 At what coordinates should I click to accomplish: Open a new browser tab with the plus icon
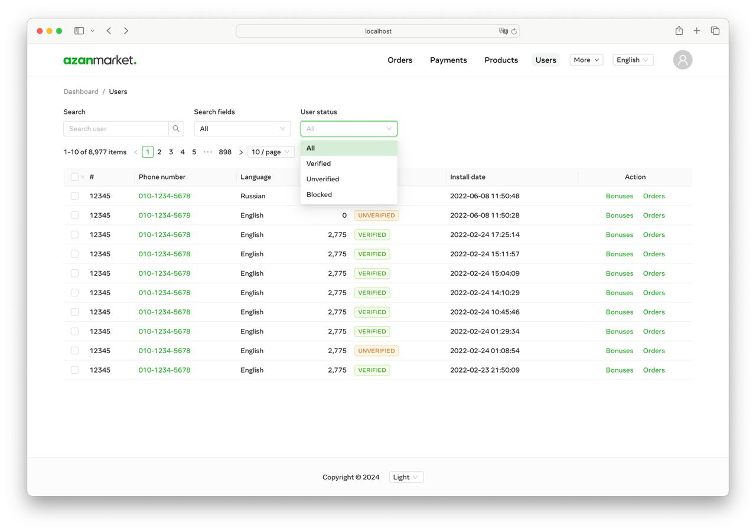696,30
